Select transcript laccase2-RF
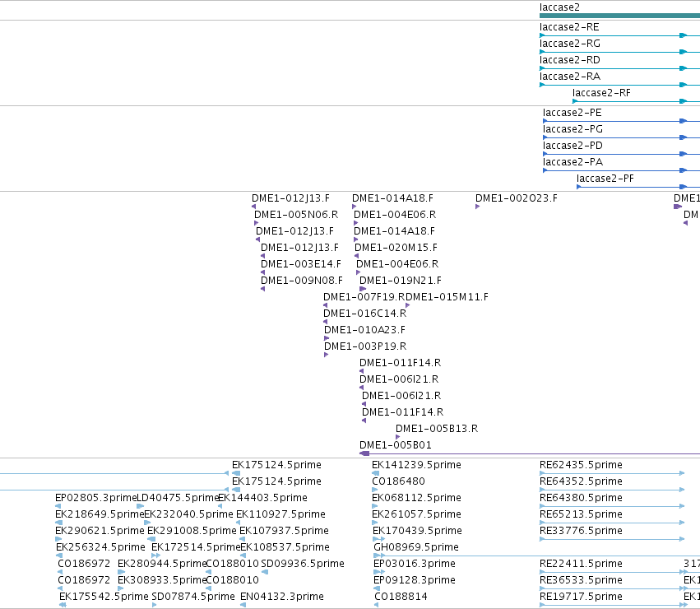This screenshot has width=700, height=609. click(x=601, y=93)
